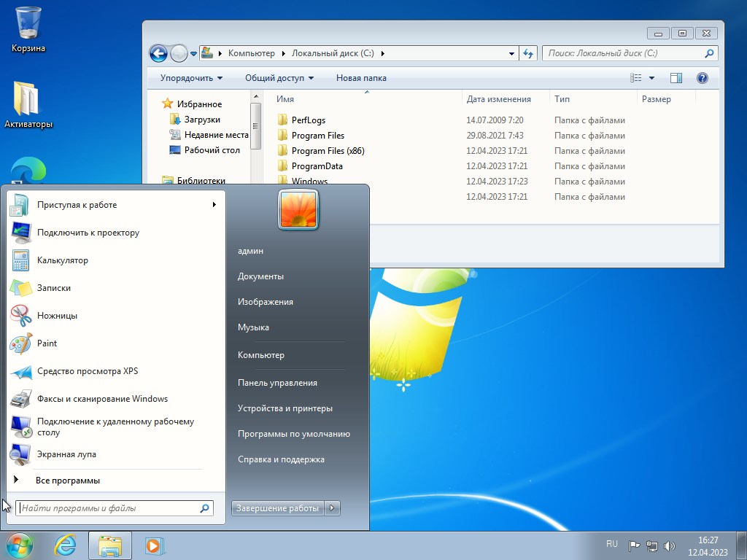Viewport: 747px width, 560px height.
Task: Expand the Приступая к работе submenu arrow
Action: tap(214, 205)
